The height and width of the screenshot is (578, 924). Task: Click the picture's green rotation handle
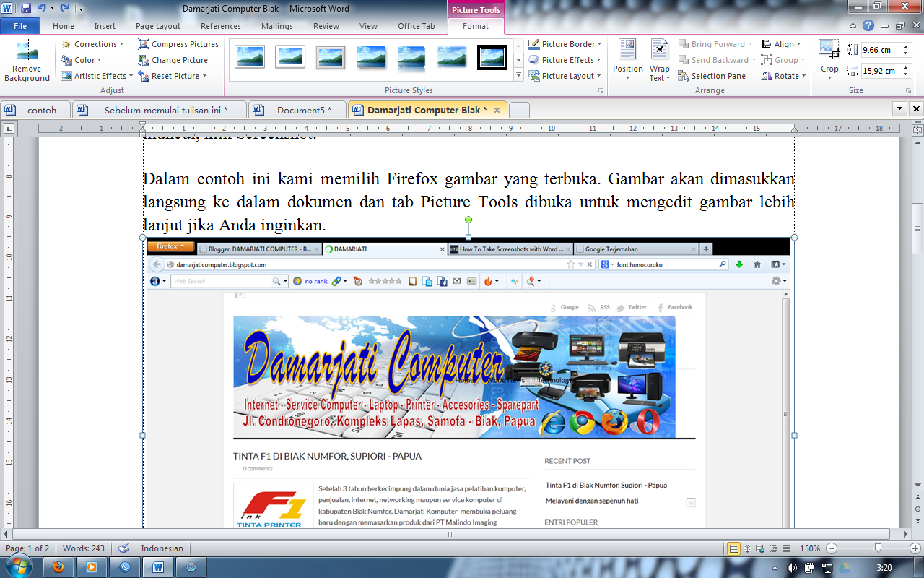pos(468,220)
